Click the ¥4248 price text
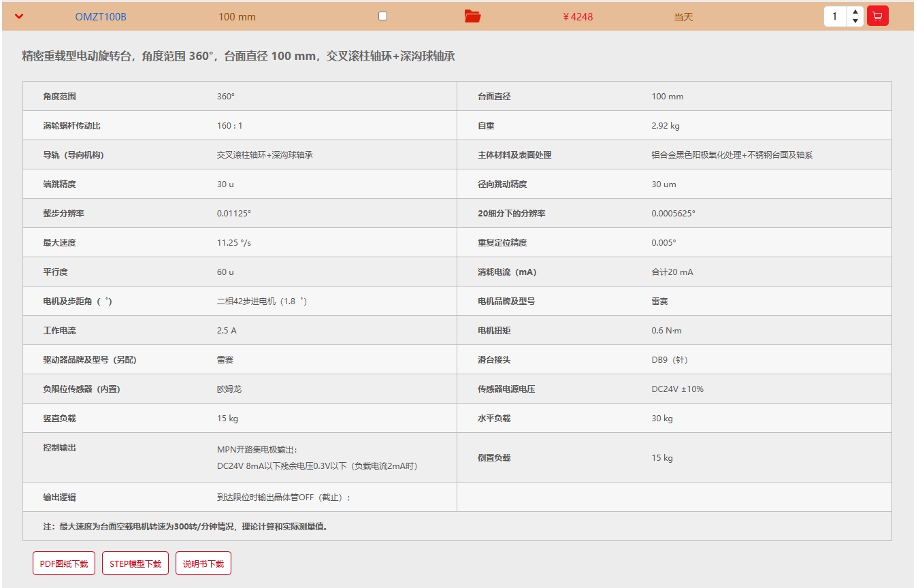The image size is (918, 588). (578, 17)
